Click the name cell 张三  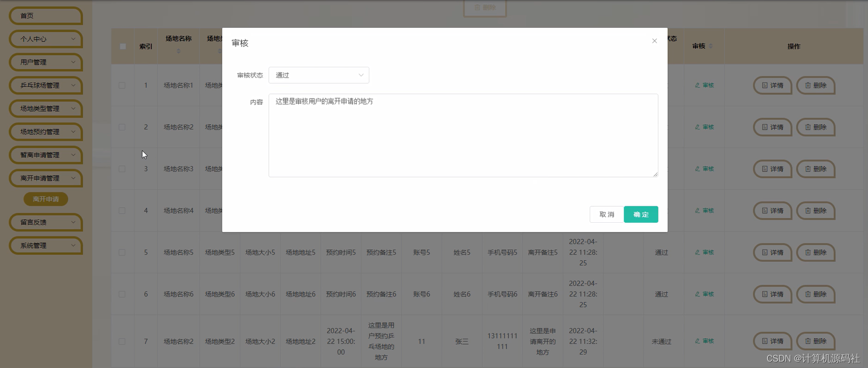pos(462,342)
